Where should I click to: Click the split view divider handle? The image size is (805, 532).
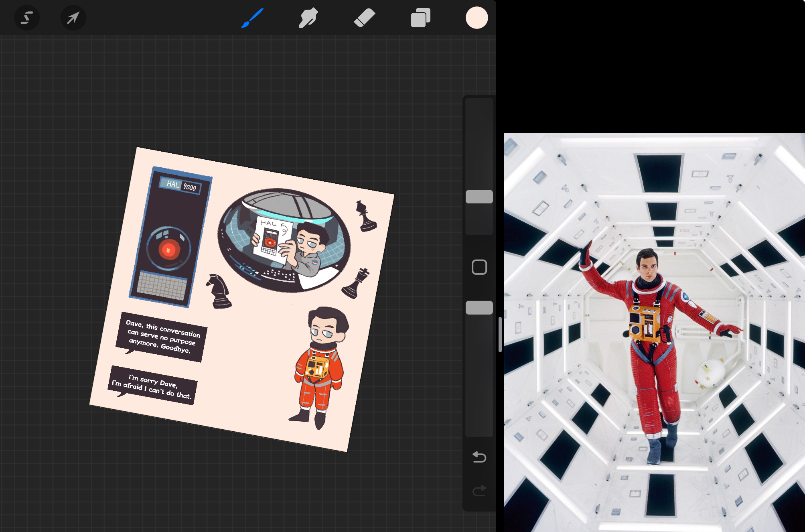(500, 335)
